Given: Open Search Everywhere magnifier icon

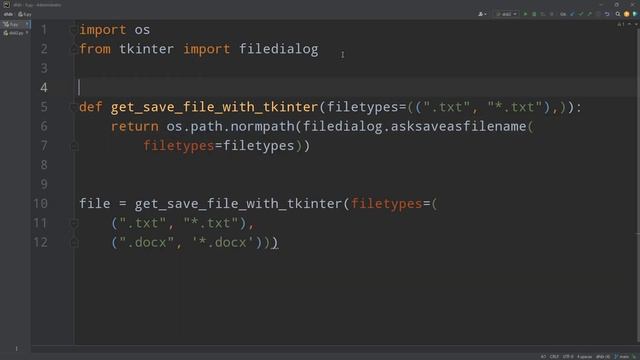Looking at the screenshot, I should [618, 14].
